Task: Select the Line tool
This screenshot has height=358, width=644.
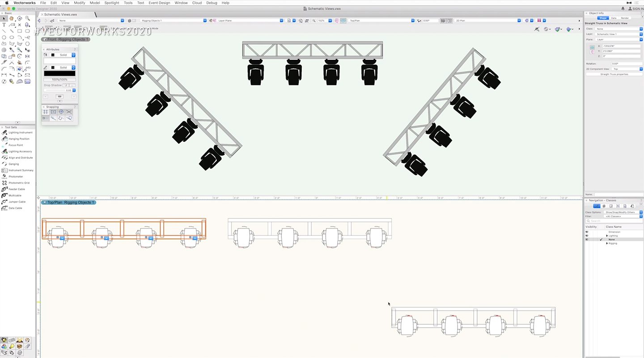Action: tap(4, 31)
